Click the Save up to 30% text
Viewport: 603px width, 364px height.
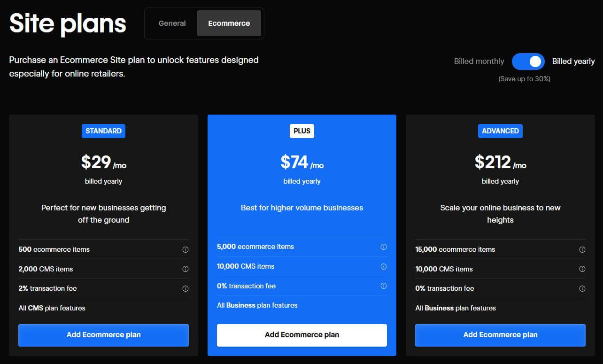click(524, 78)
